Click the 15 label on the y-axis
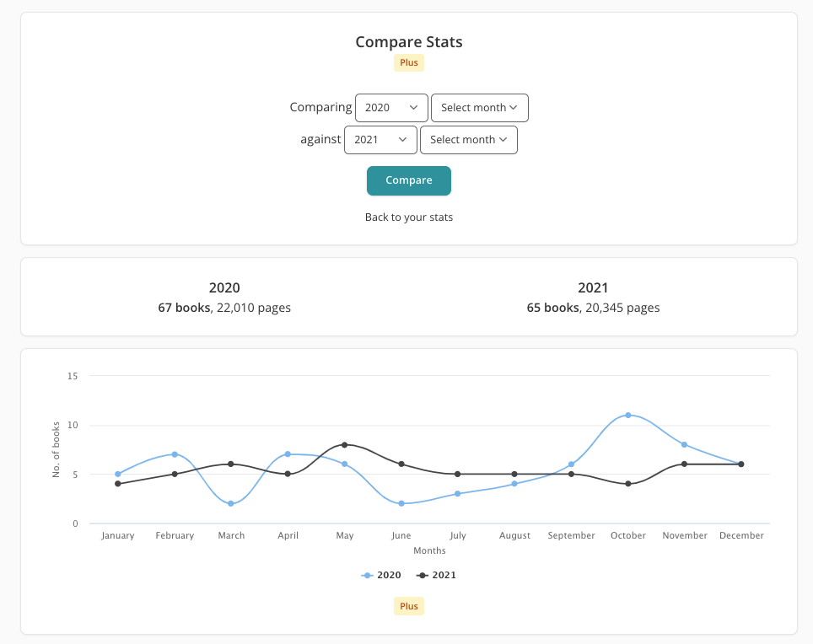Viewport: 813px width, 644px height. pos(73,376)
